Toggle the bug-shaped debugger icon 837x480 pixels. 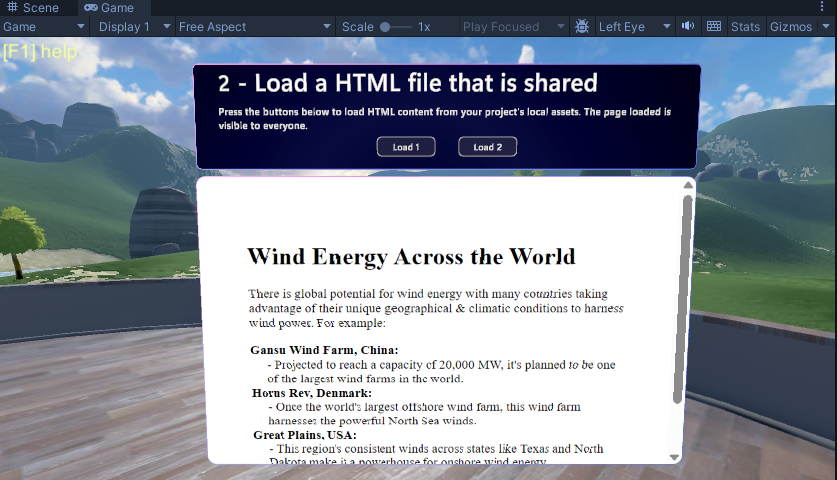582,27
